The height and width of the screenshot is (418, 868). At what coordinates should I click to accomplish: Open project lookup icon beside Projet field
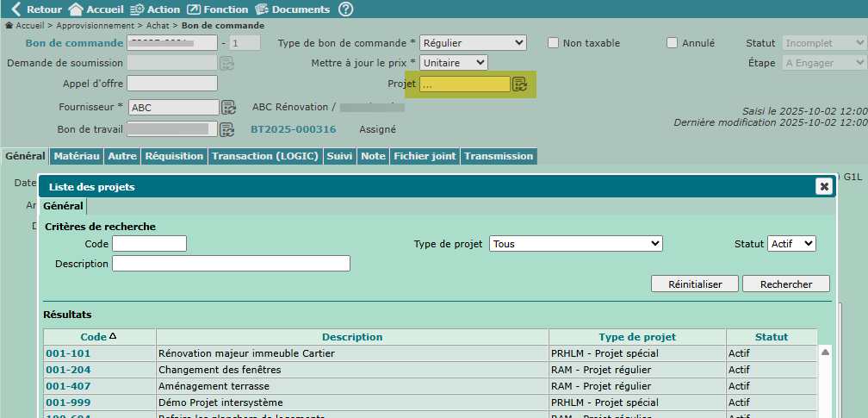tap(520, 84)
